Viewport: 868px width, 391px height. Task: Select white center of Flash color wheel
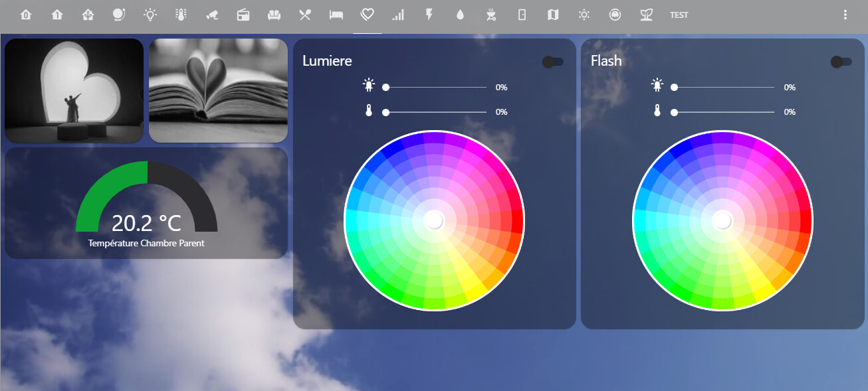(x=722, y=220)
